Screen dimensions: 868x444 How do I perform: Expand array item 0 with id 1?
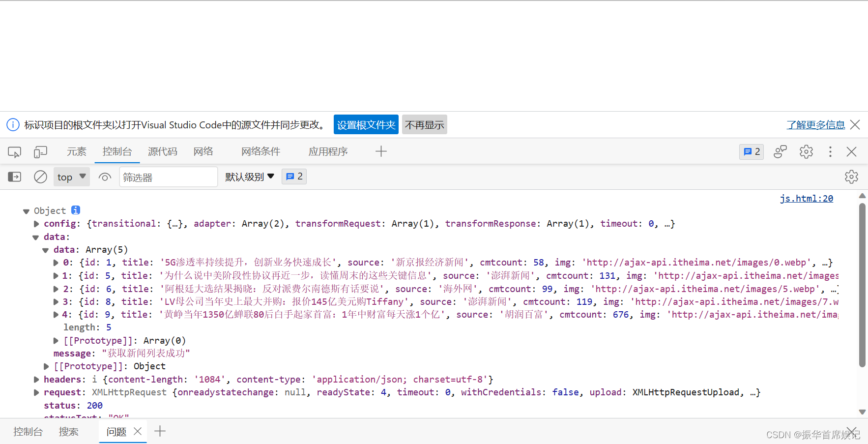pyautogui.click(x=56, y=263)
